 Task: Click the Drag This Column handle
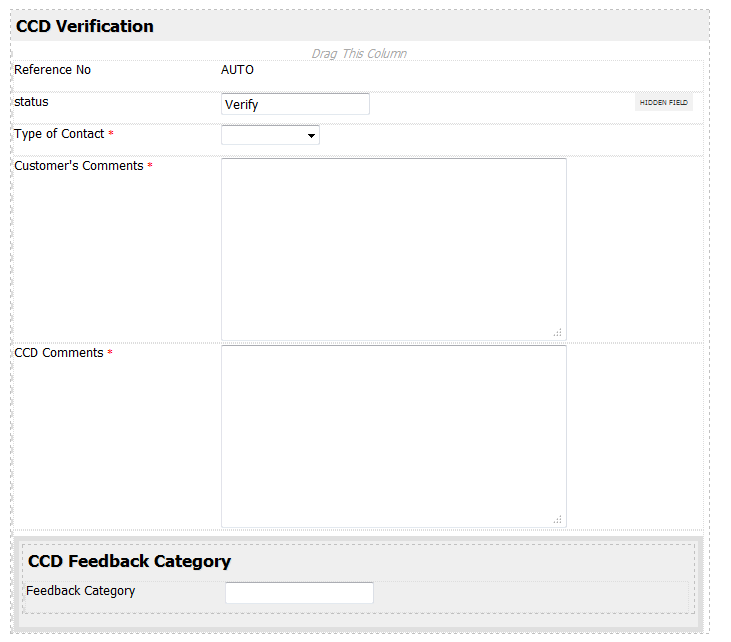coord(359,53)
